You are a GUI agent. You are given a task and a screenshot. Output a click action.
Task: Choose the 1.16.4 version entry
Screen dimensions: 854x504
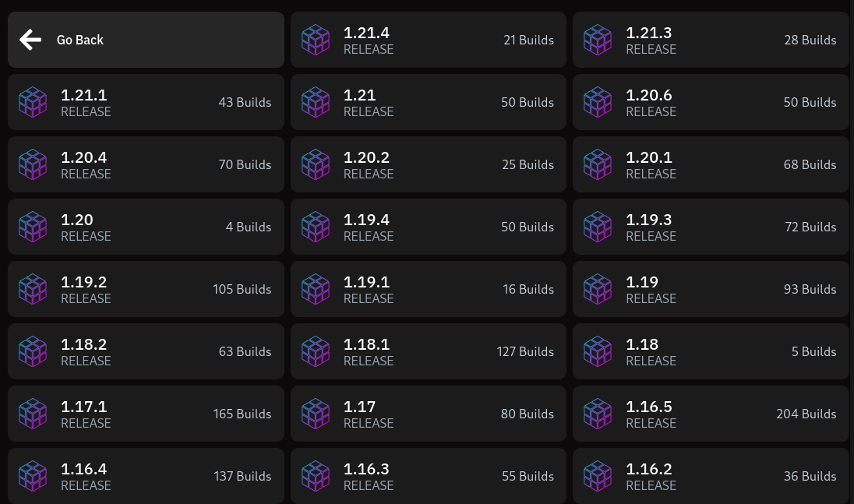click(x=146, y=476)
